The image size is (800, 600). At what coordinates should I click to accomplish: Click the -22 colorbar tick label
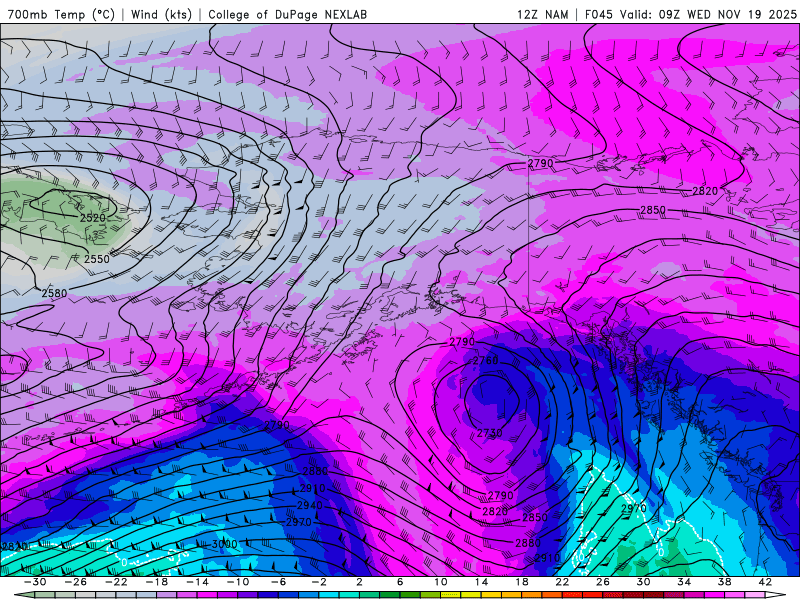click(x=116, y=582)
